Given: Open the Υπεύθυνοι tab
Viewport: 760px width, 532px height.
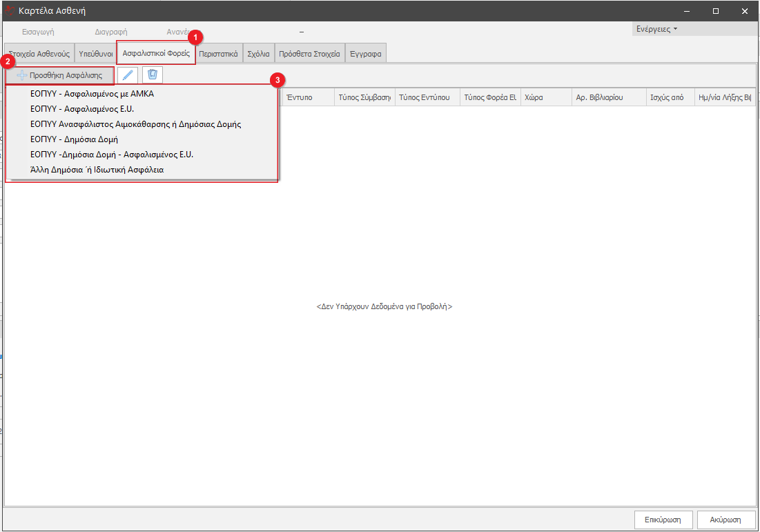Looking at the screenshot, I should [95, 53].
